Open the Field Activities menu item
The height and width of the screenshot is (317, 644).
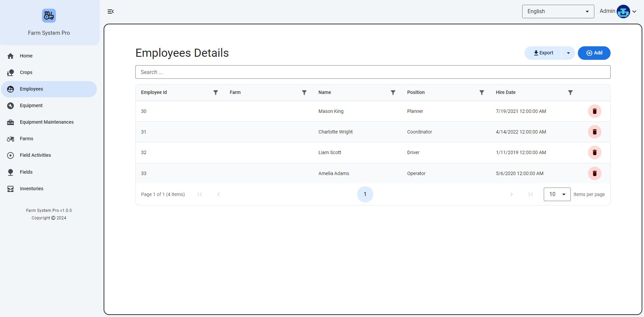coord(35,155)
